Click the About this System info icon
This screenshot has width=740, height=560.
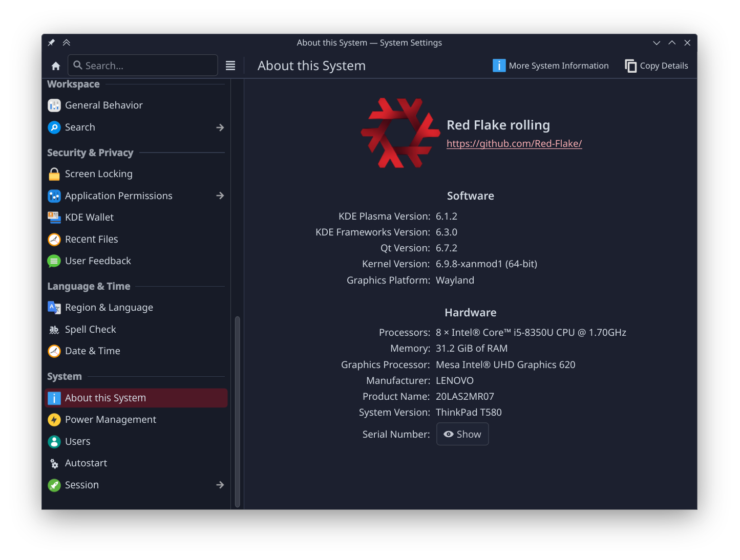point(54,398)
